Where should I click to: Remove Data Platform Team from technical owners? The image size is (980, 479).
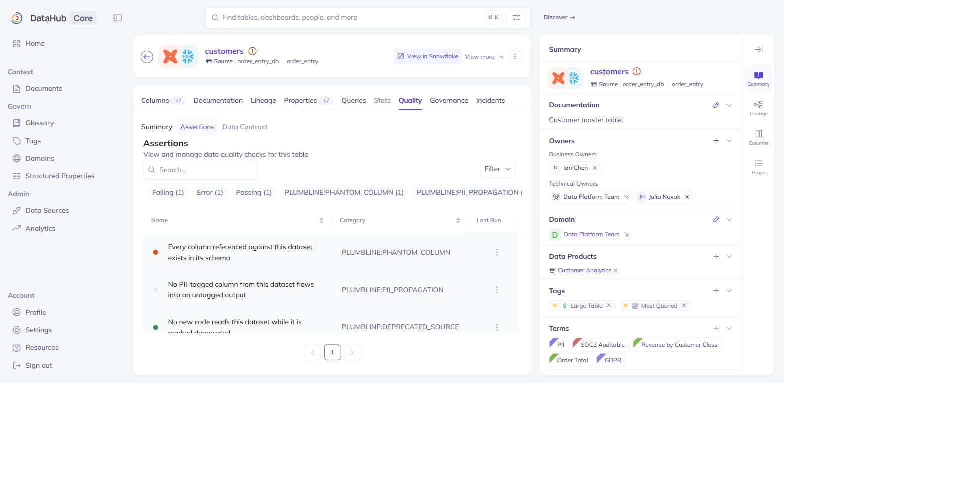click(x=626, y=197)
